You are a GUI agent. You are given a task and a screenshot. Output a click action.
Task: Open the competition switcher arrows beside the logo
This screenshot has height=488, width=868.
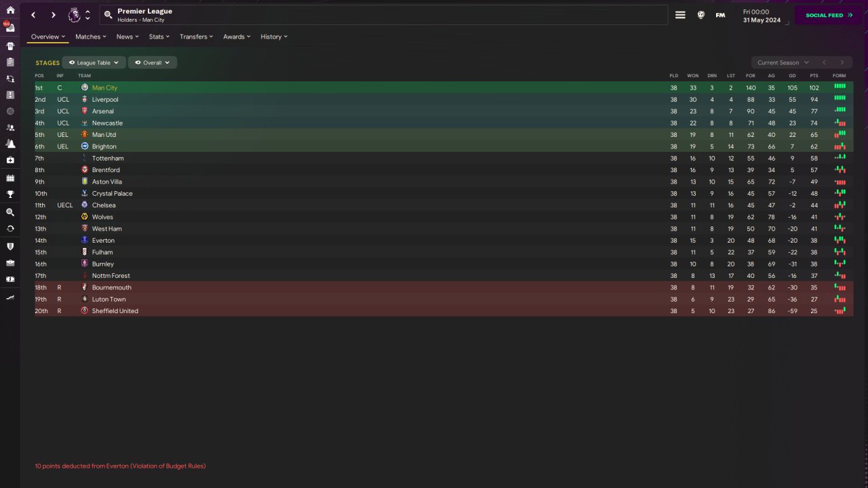coord(87,15)
